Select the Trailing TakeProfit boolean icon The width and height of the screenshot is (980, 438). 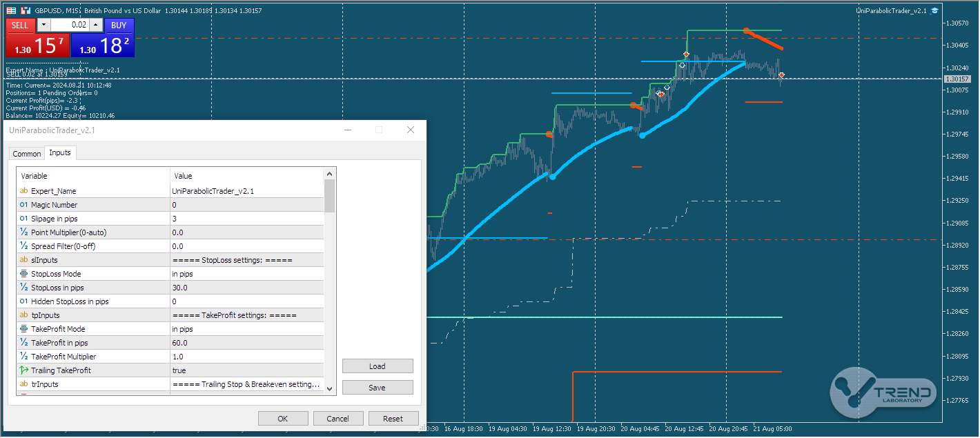point(23,370)
